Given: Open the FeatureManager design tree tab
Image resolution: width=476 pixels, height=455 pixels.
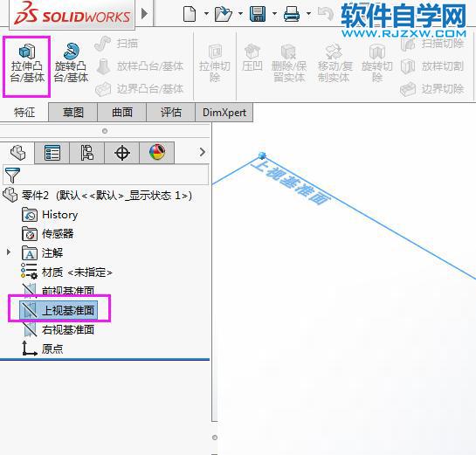Looking at the screenshot, I should pos(17,152).
